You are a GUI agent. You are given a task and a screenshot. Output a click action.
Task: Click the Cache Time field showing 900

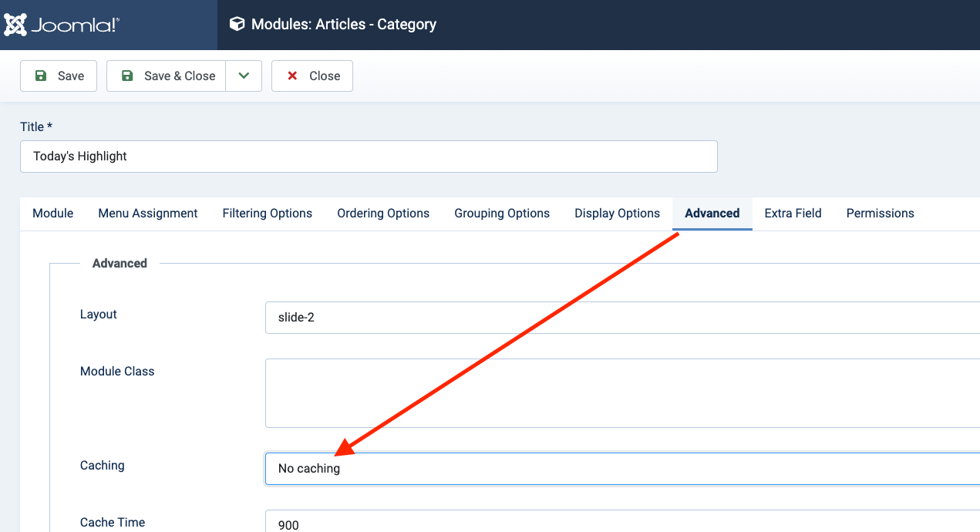(x=621, y=523)
